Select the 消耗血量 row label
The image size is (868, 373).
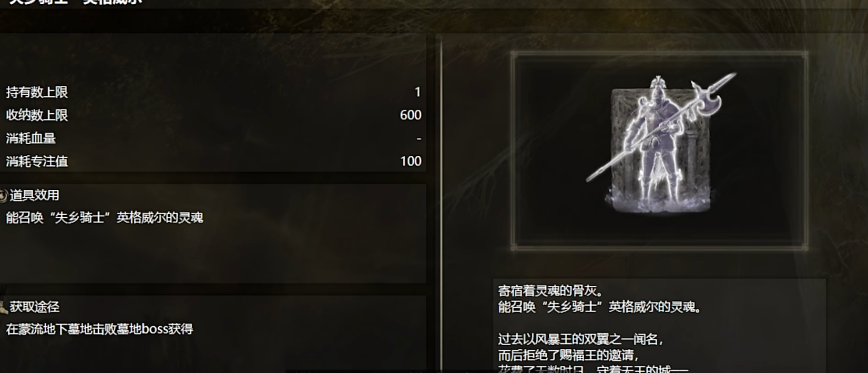coord(30,138)
